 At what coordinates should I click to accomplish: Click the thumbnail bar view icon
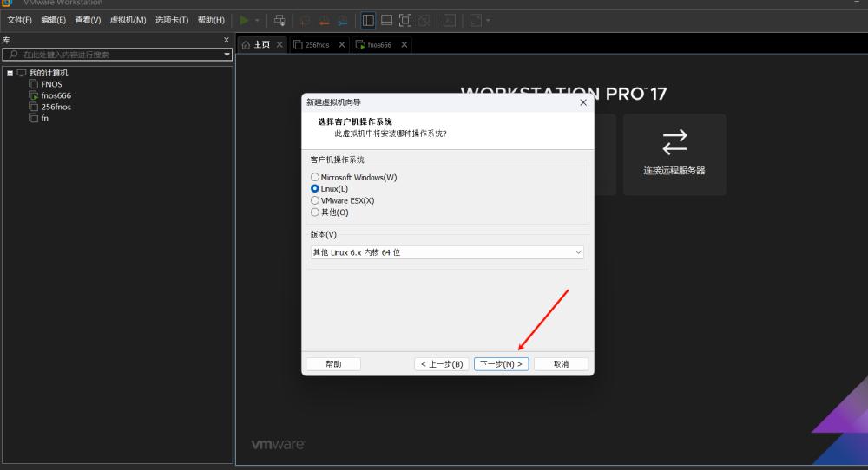pyautogui.click(x=387, y=21)
